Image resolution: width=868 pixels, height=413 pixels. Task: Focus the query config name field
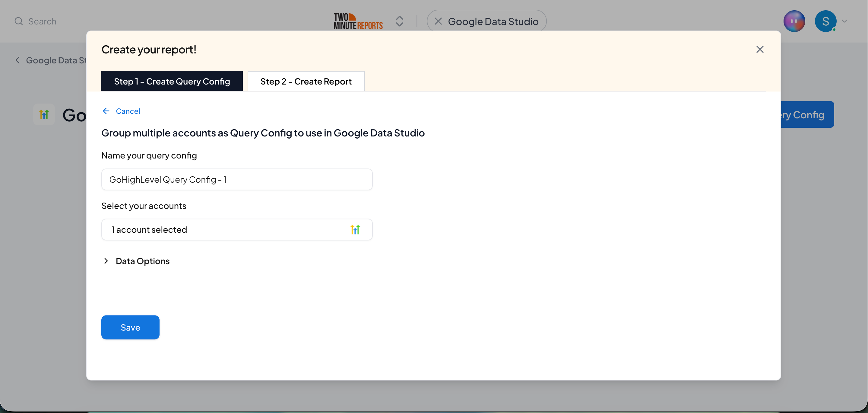pos(237,180)
